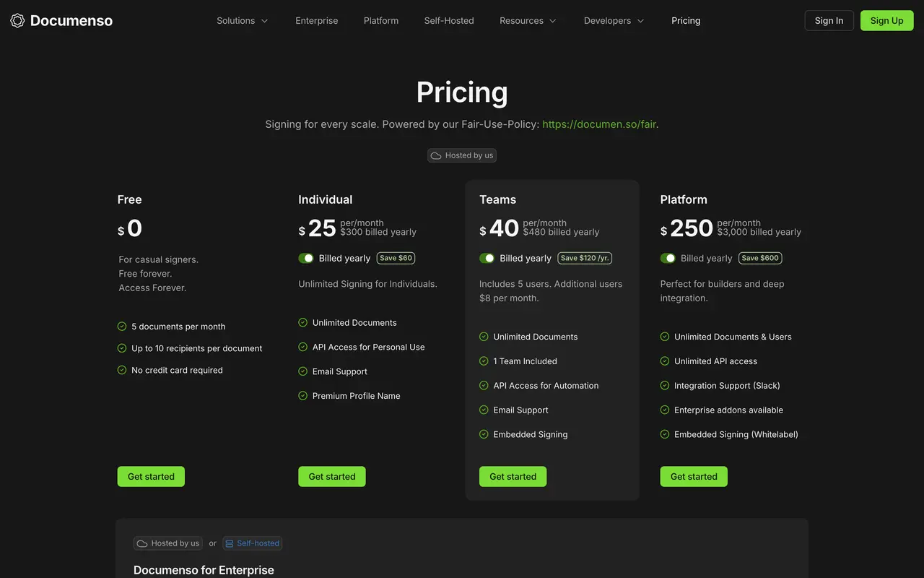
Task: Open the Pricing nav item
Action: (x=686, y=21)
